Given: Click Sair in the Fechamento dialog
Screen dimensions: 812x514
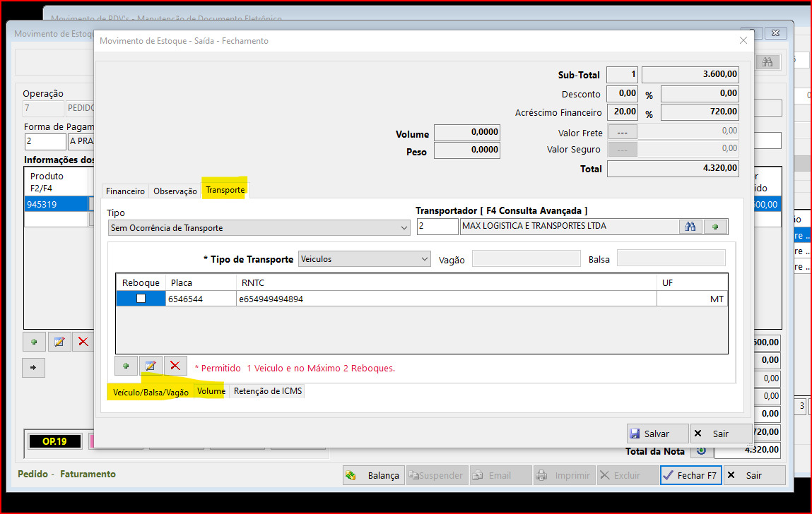Looking at the screenshot, I should tap(720, 434).
